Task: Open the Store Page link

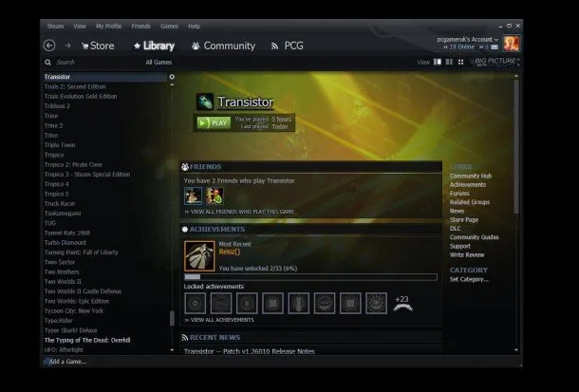Action: pyautogui.click(x=464, y=219)
